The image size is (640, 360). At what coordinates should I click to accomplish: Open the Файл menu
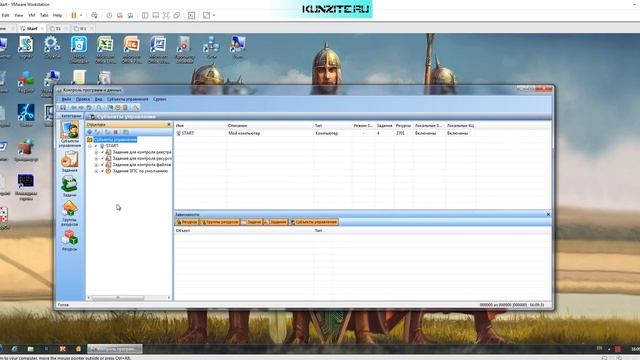(66, 99)
